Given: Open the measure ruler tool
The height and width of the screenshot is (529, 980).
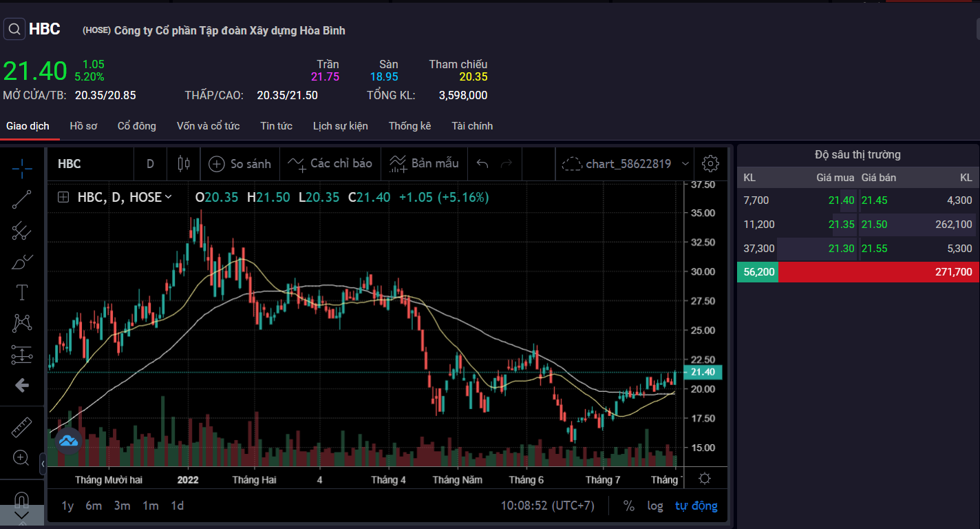Looking at the screenshot, I should click(22, 428).
